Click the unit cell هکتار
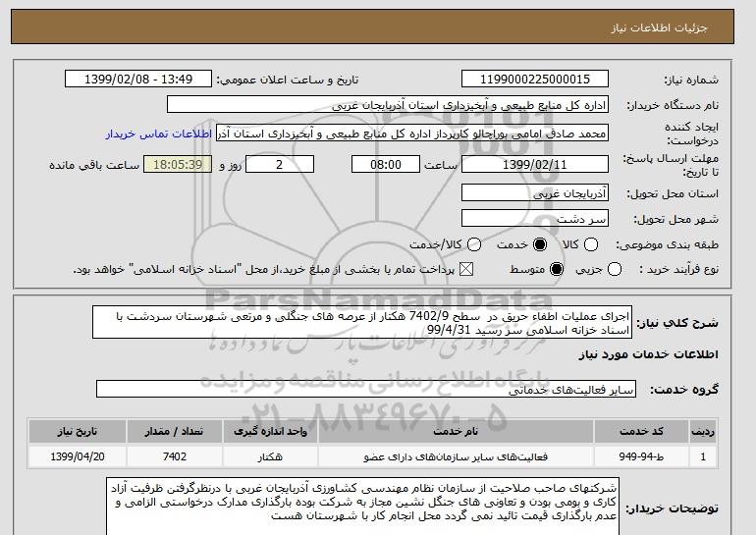756x535 pixels. (270, 456)
